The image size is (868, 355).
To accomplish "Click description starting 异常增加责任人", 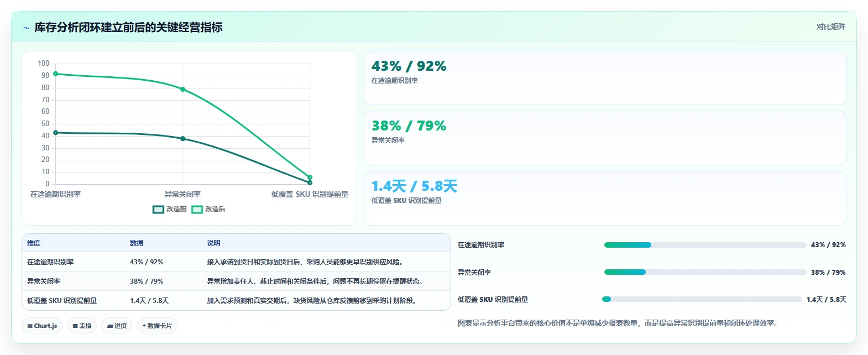I will pos(316,281).
